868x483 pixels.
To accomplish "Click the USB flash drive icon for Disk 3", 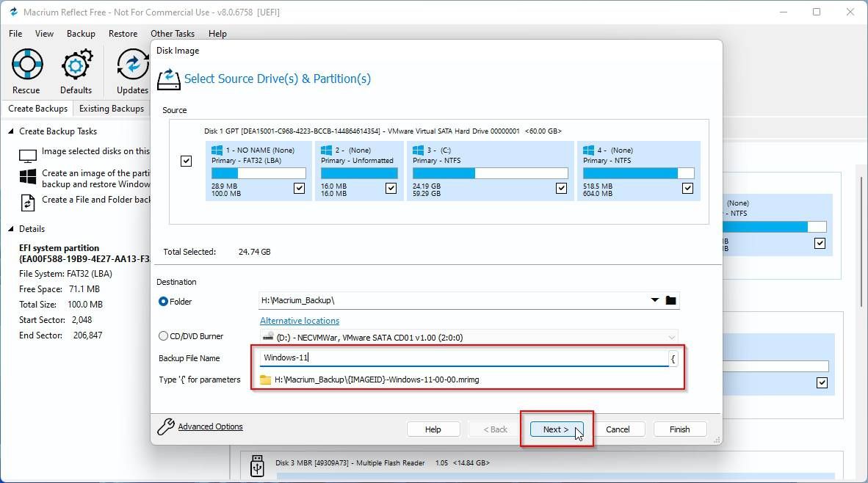I will pyautogui.click(x=257, y=465).
